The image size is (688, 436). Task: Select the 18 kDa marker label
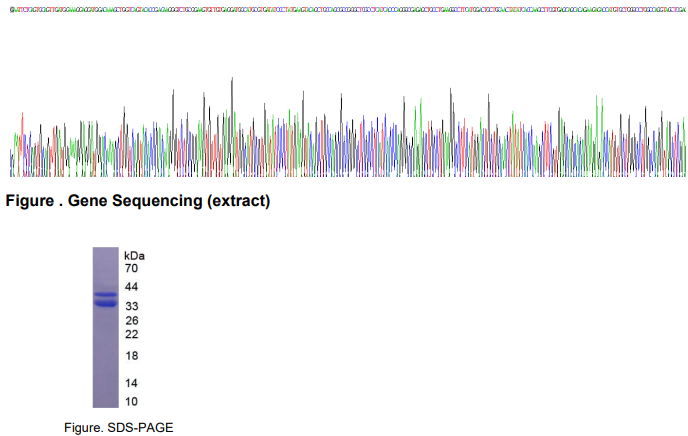tap(131, 356)
